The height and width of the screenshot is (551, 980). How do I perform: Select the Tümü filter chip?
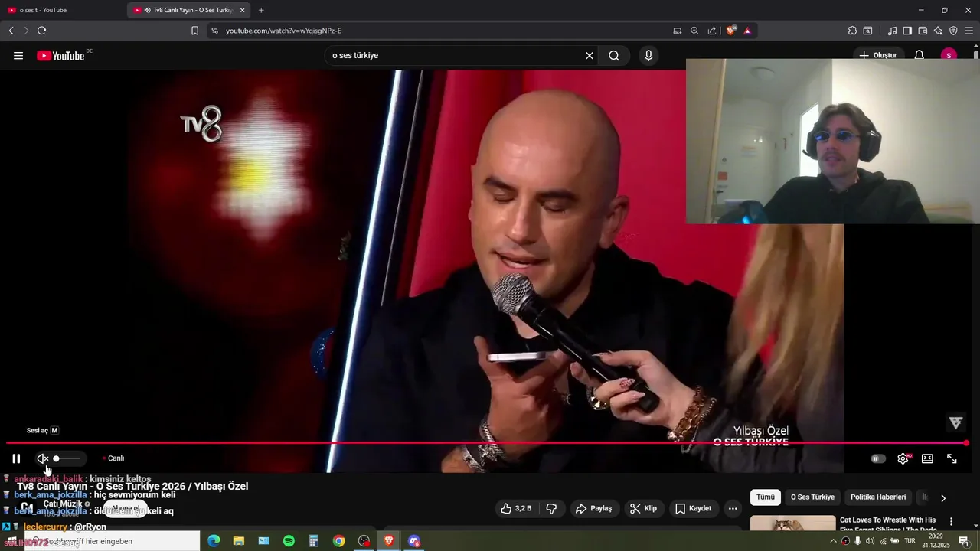(766, 497)
